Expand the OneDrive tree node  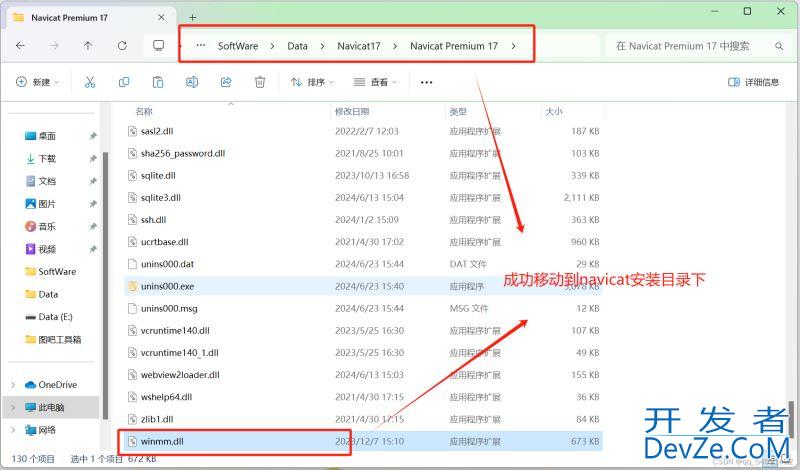point(13,385)
